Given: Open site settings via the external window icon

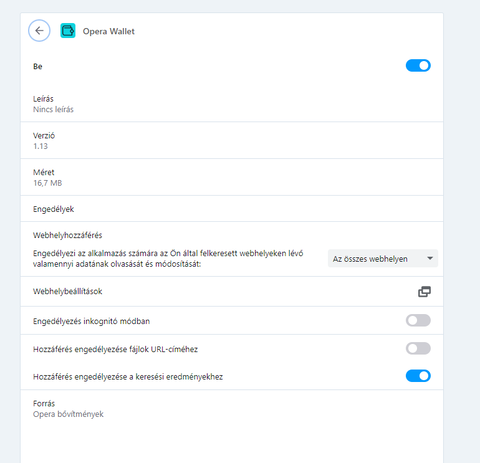Looking at the screenshot, I should point(424,292).
